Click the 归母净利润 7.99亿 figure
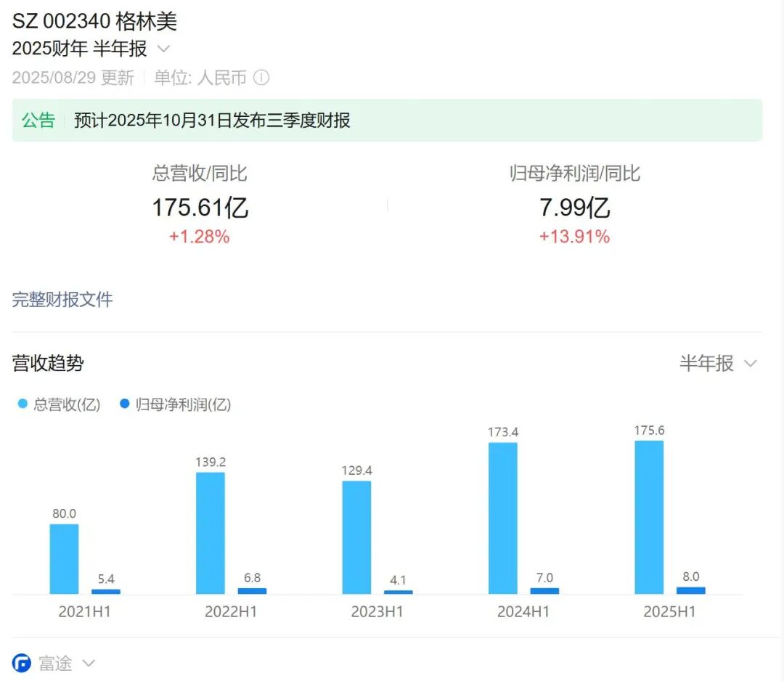This screenshot has width=784, height=681. click(x=574, y=208)
